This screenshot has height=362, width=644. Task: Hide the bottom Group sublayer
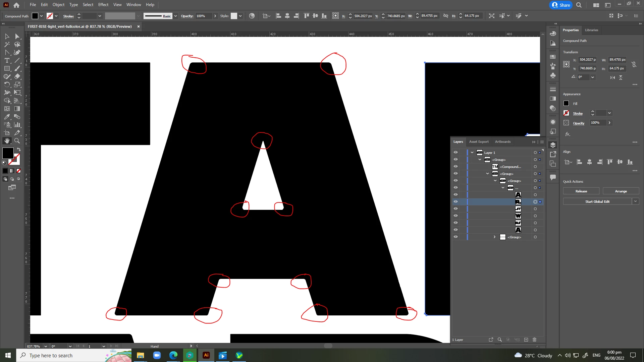[x=455, y=237]
